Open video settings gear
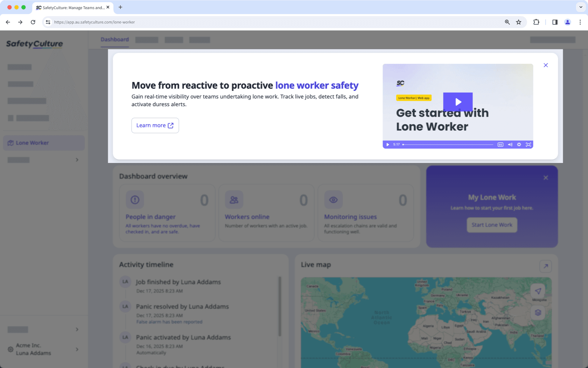The image size is (588, 368). tap(519, 144)
